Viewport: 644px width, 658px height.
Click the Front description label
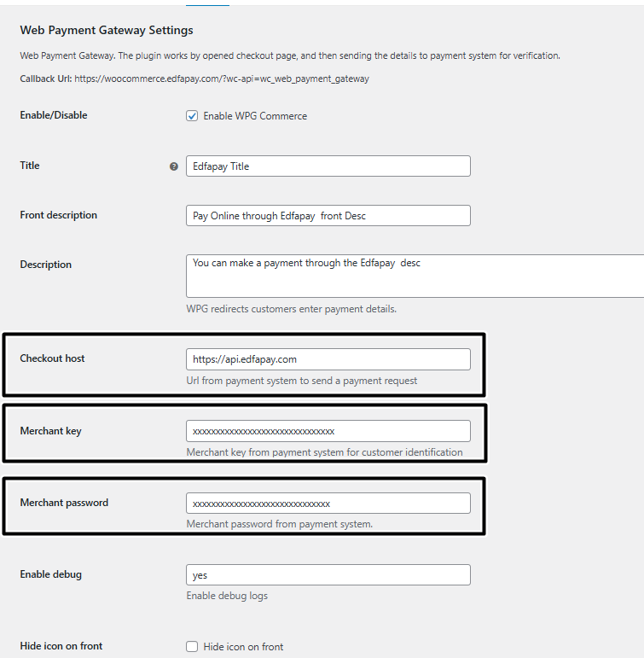[x=58, y=215]
